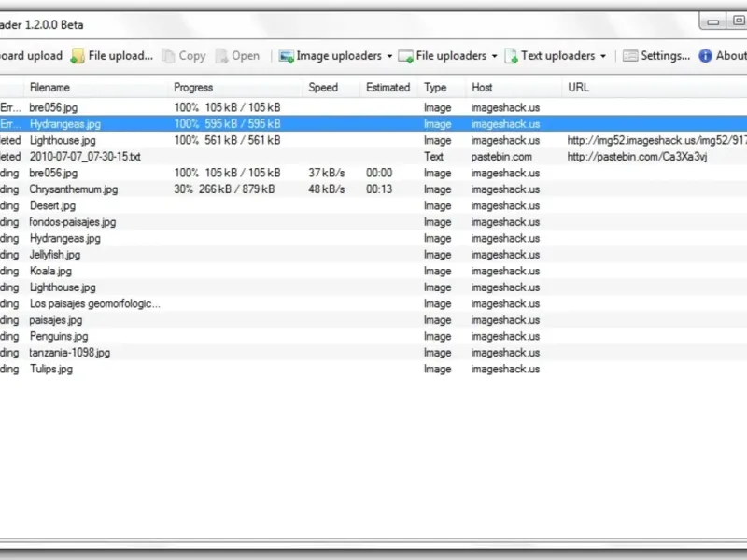Screen dimensions: 747x560
Task: Click the About button label
Action: click(x=731, y=56)
